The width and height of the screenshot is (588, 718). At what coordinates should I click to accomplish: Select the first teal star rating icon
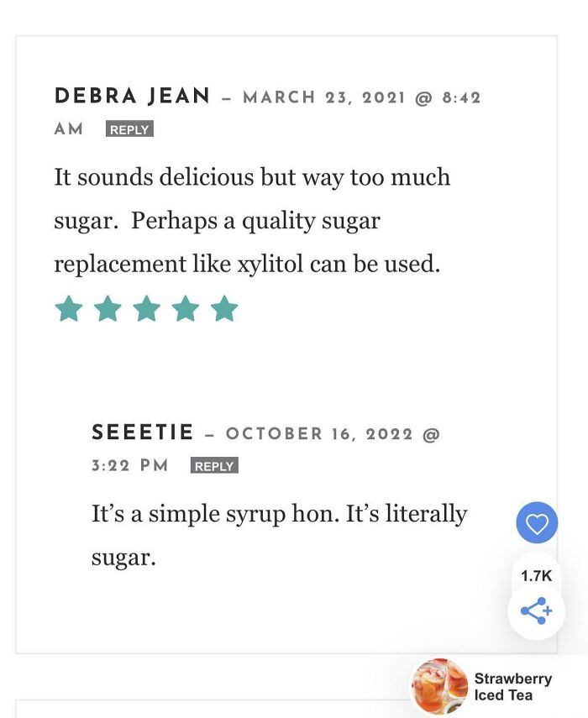pyautogui.click(x=68, y=309)
